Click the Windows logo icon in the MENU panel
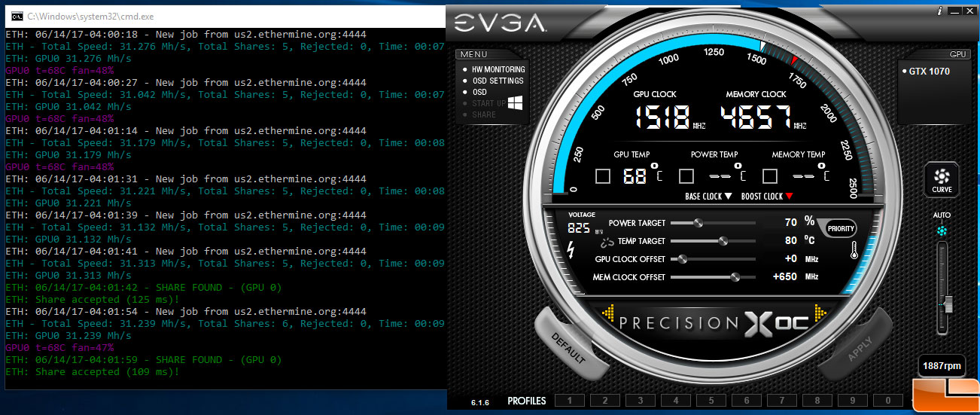Screen dimensions: 980x415 [515, 102]
